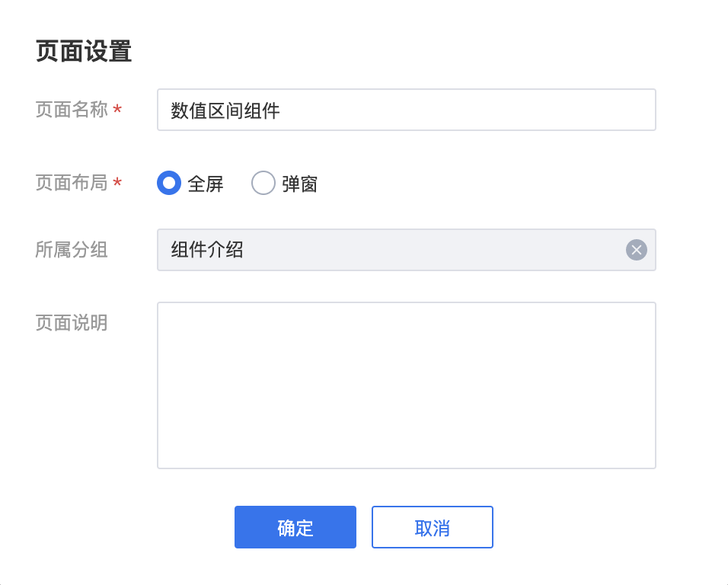728x585 pixels.
Task: Click the red asterisk beside 页面布局
Action: (117, 181)
